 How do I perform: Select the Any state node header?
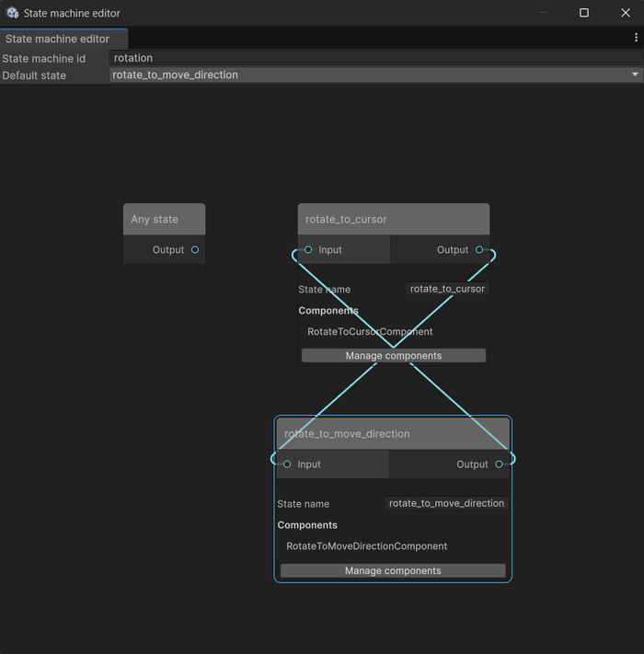(164, 220)
